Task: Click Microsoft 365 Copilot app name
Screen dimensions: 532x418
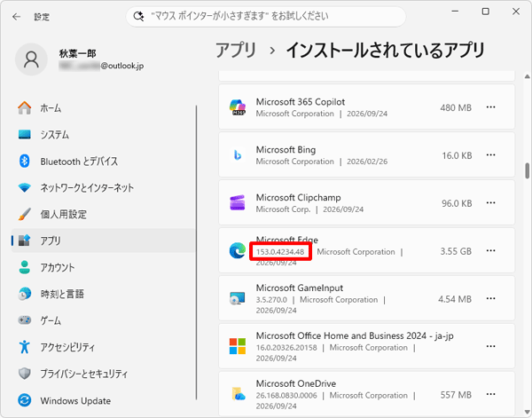Action: (301, 102)
